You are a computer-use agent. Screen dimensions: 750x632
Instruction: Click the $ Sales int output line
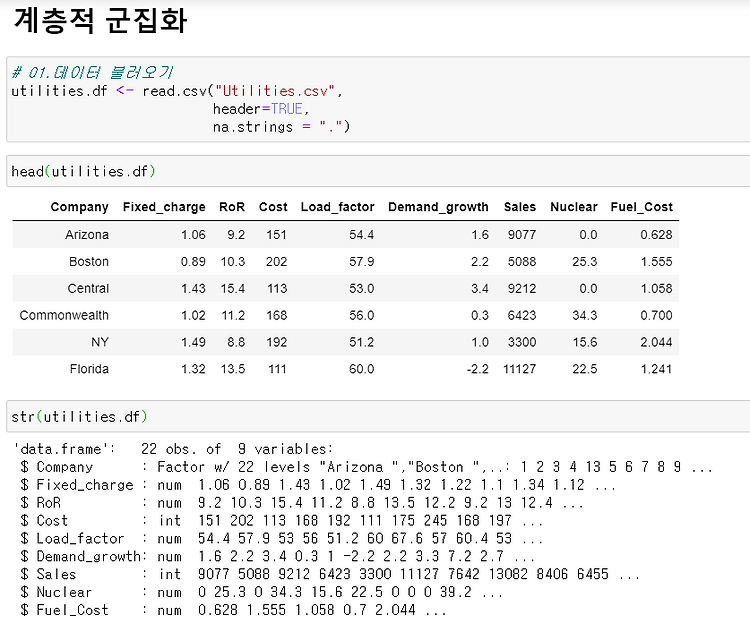point(330,574)
